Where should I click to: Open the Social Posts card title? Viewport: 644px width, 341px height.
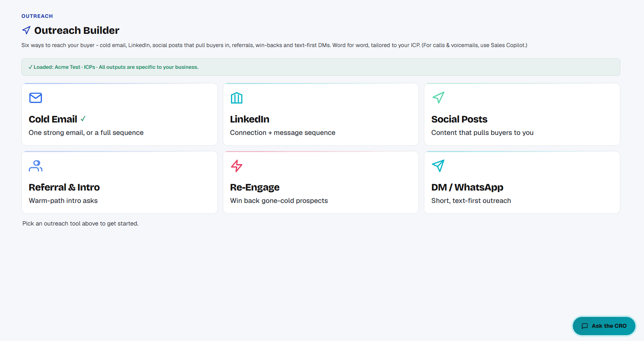pyautogui.click(x=459, y=119)
